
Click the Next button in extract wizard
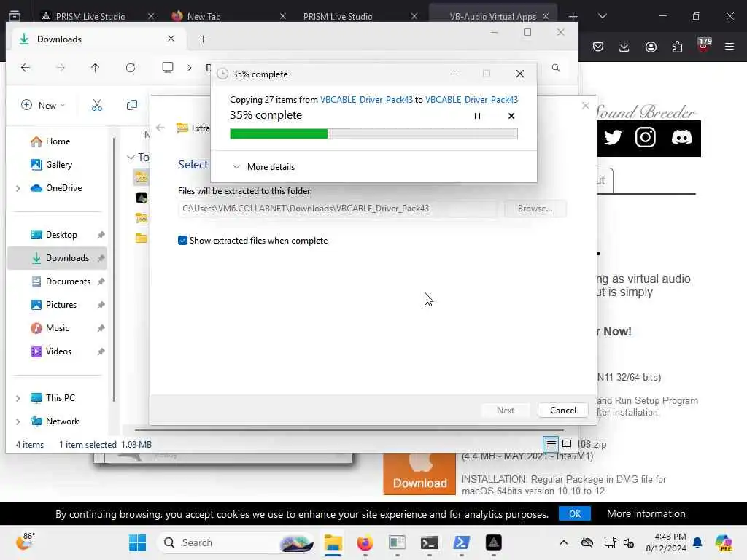point(505,411)
